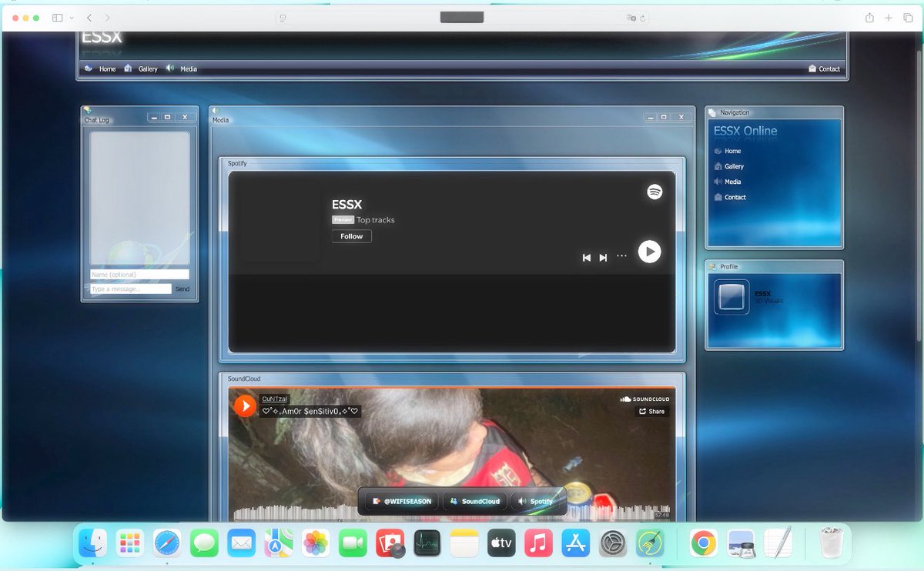Open Contact in the top menu bar
This screenshot has width=924, height=571.
(824, 68)
